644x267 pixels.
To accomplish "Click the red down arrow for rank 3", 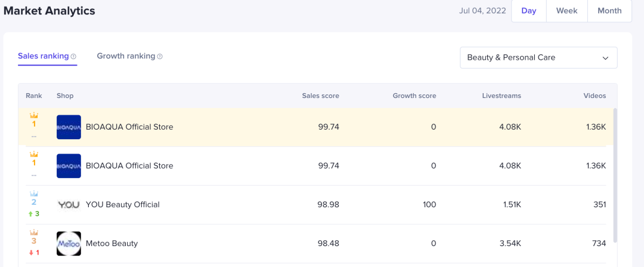I will 30,253.
